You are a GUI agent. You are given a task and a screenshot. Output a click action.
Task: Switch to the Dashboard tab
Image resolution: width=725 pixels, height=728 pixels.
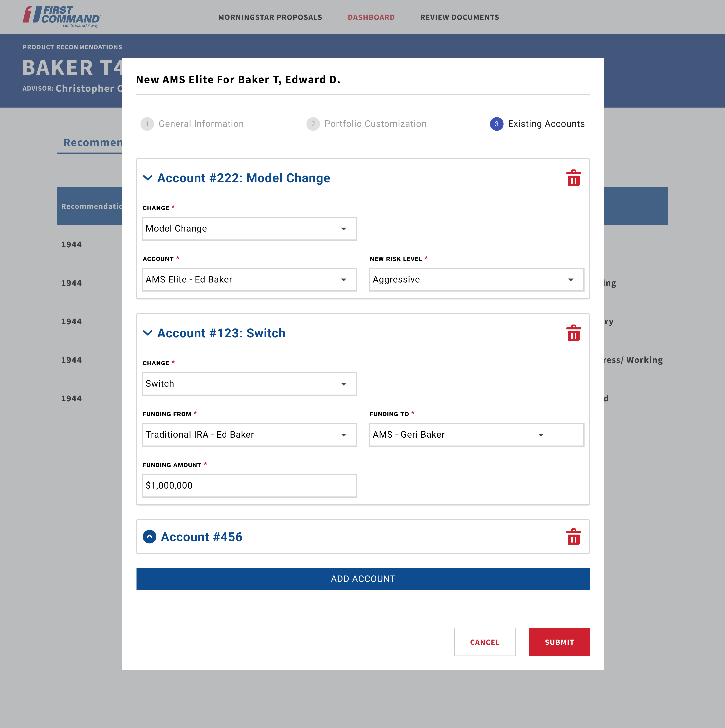(x=371, y=17)
